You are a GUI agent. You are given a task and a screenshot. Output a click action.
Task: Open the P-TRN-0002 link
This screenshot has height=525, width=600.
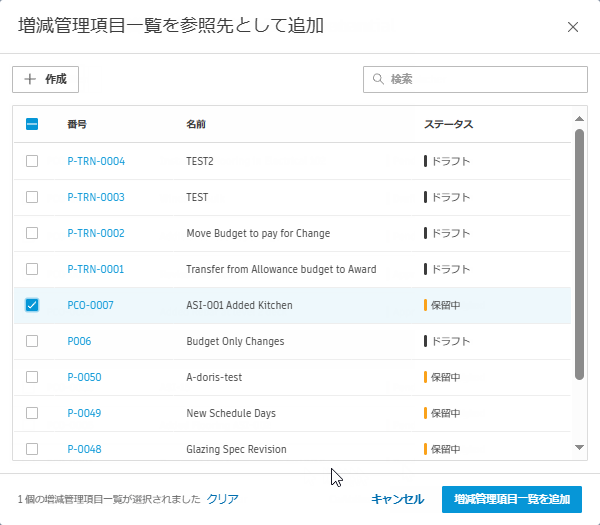[96, 233]
